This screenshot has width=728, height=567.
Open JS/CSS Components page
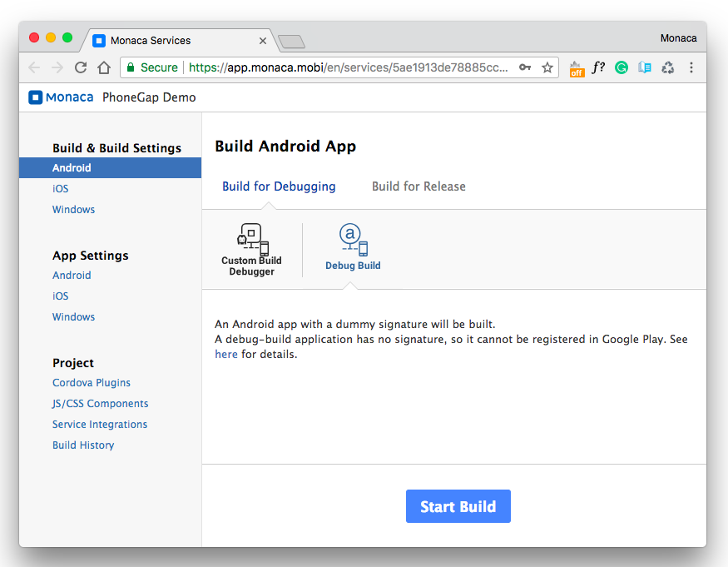(x=100, y=404)
